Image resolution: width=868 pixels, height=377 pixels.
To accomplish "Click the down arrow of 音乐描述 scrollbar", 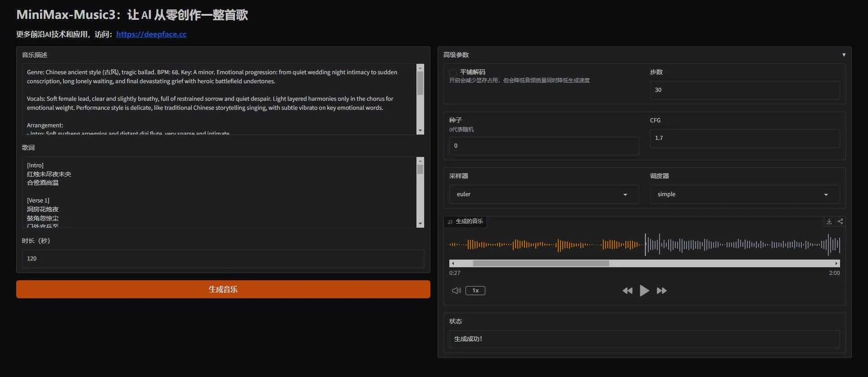I will click(x=420, y=131).
